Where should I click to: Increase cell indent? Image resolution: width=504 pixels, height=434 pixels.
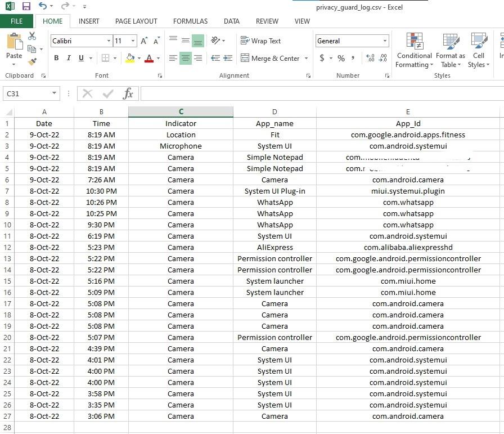[228, 58]
